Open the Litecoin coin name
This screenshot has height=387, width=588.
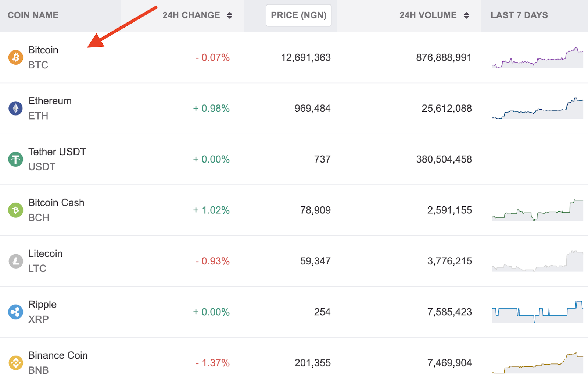click(x=46, y=253)
